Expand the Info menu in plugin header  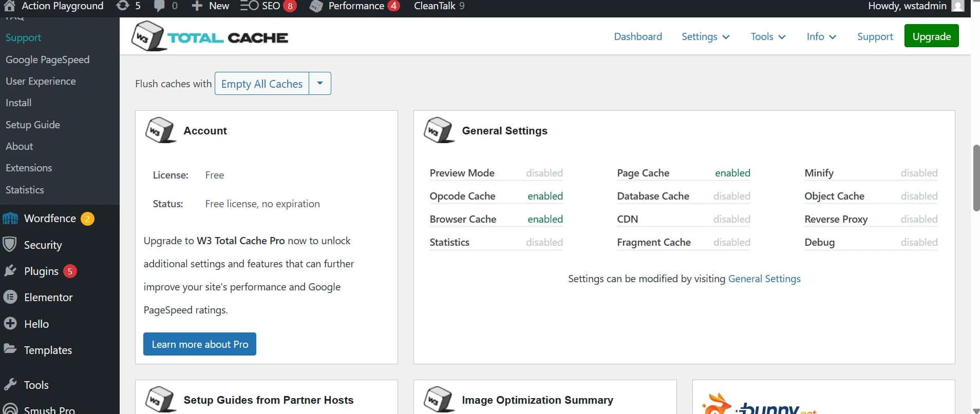[x=821, y=36]
